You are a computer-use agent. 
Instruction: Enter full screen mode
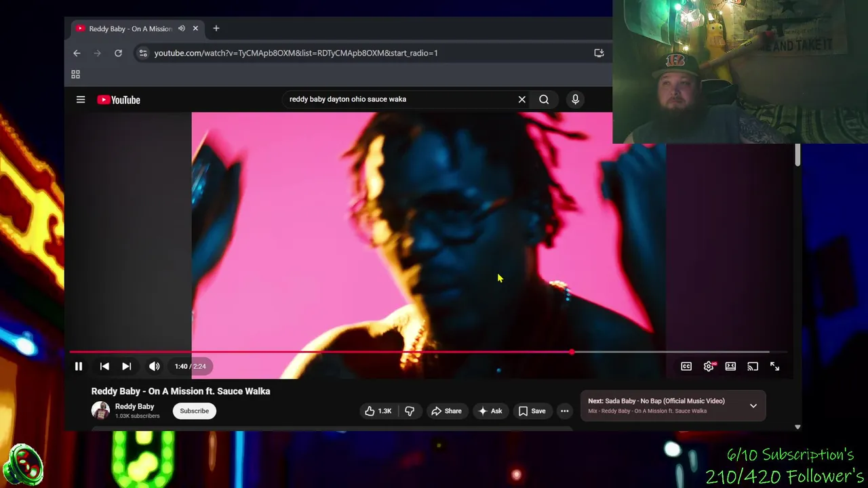pyautogui.click(x=774, y=366)
